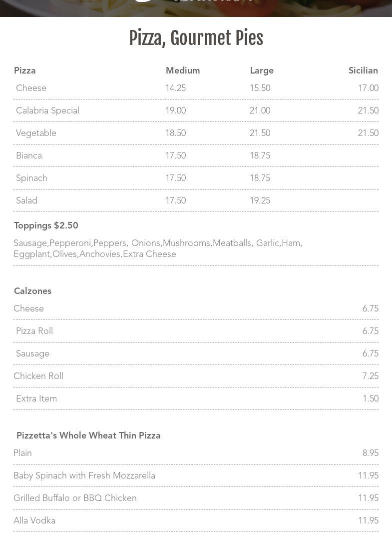
Task: Choose Grilled Buffalo or BBQ Chicken
Action: pos(75,498)
